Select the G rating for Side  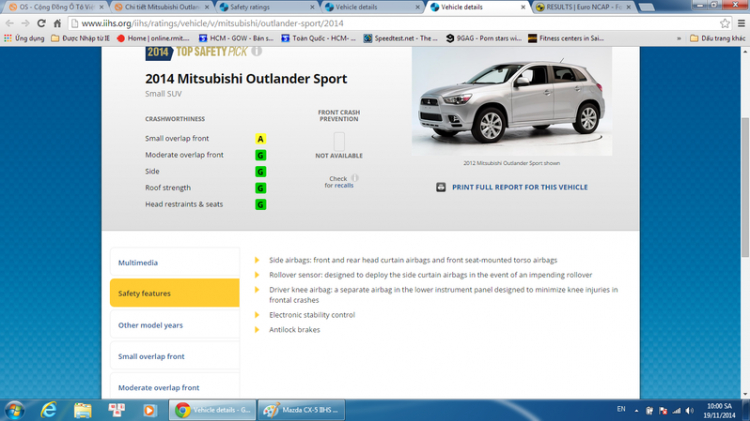(260, 171)
